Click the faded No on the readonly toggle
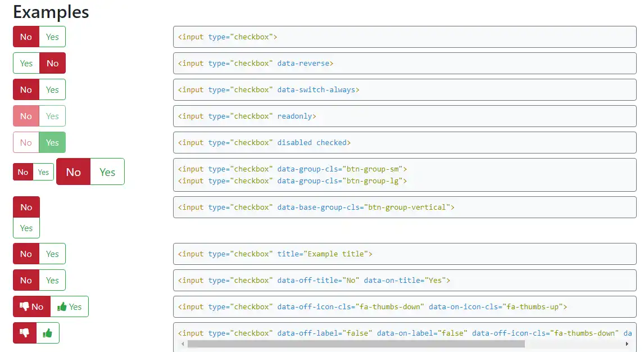The width and height of the screenshot is (644, 352). pos(26,116)
